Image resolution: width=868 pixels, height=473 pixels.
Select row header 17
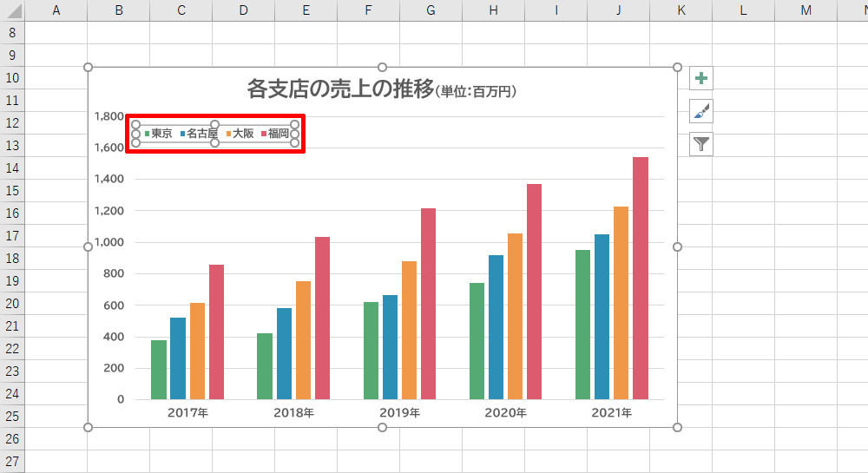[x=12, y=236]
